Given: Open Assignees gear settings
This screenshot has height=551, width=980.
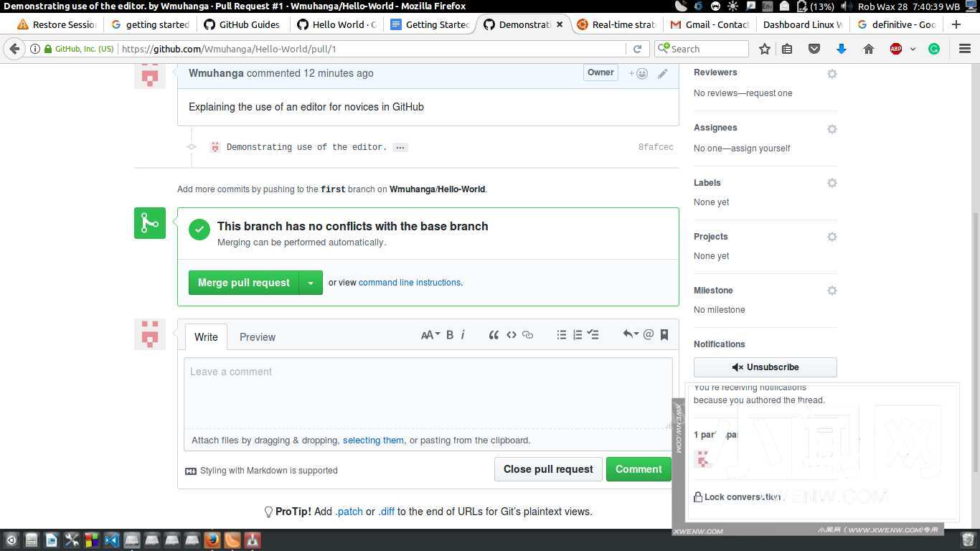Looking at the screenshot, I should click(x=832, y=129).
